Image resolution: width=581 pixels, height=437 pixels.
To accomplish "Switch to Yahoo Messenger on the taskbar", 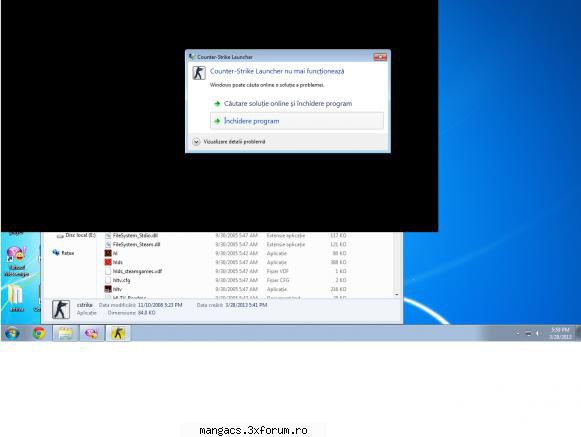I will pyautogui.click(x=92, y=333).
